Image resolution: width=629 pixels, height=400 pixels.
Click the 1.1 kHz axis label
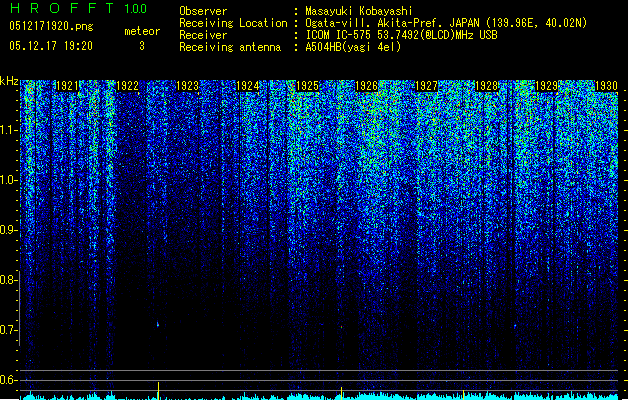point(8,130)
